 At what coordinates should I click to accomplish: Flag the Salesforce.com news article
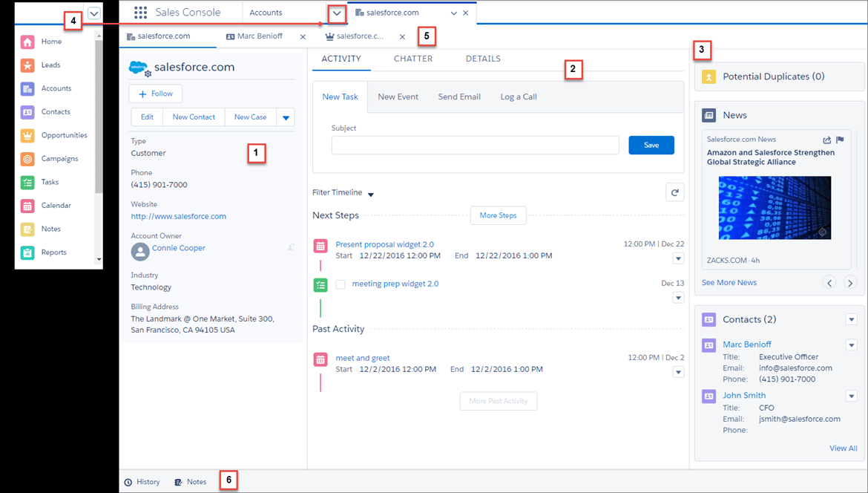click(840, 140)
